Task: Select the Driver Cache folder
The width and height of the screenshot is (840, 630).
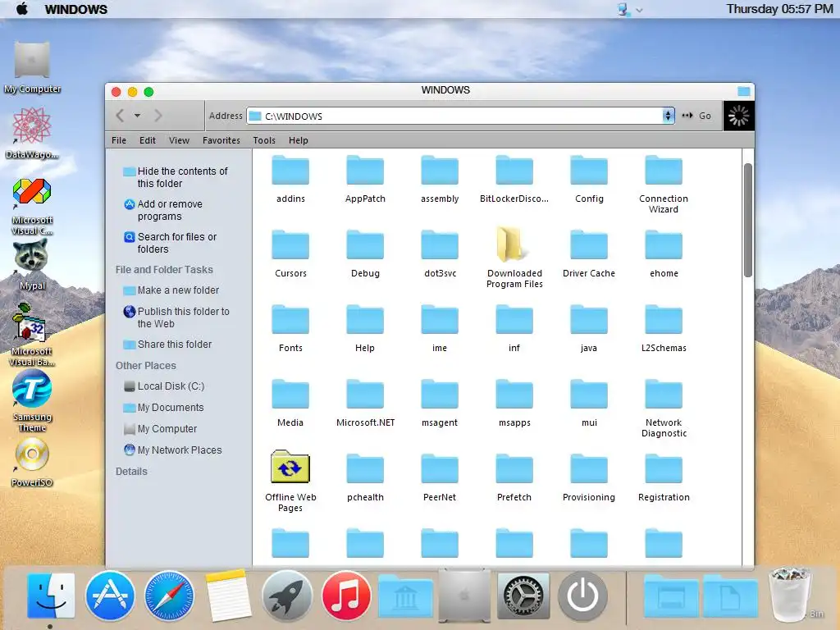Action: [x=589, y=253]
